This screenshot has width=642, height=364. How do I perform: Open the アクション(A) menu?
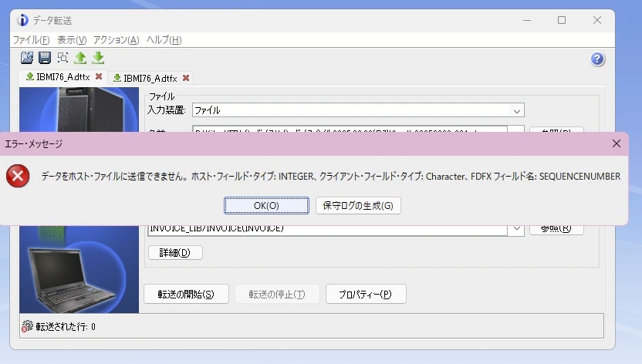tap(117, 40)
